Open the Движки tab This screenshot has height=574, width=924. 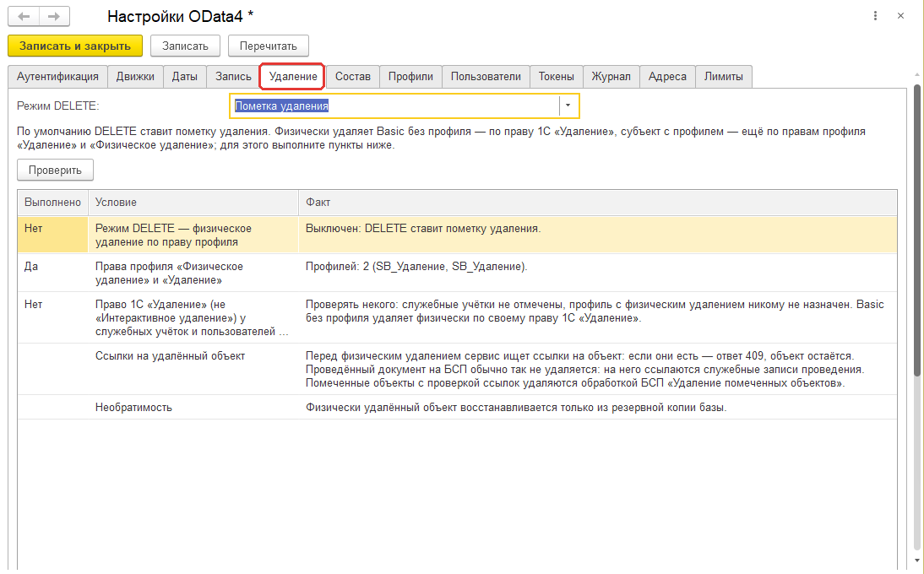pos(135,77)
